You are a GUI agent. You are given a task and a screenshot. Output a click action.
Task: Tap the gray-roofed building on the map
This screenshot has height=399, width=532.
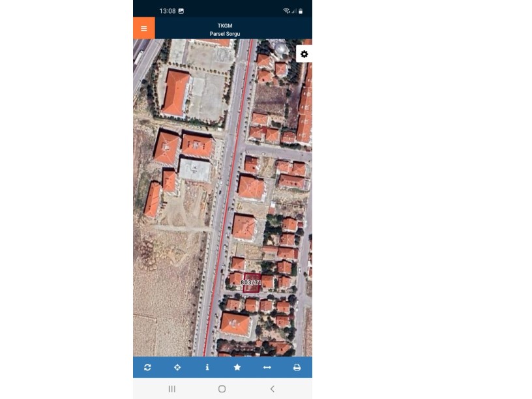(194, 170)
